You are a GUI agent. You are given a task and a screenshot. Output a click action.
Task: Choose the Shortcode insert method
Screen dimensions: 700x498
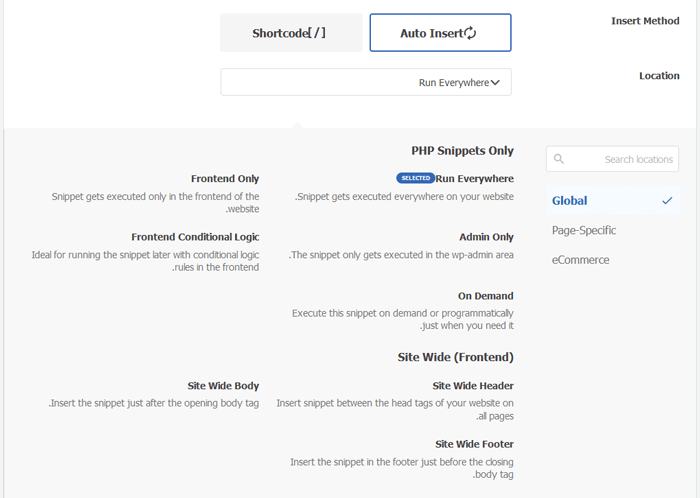tap(291, 33)
